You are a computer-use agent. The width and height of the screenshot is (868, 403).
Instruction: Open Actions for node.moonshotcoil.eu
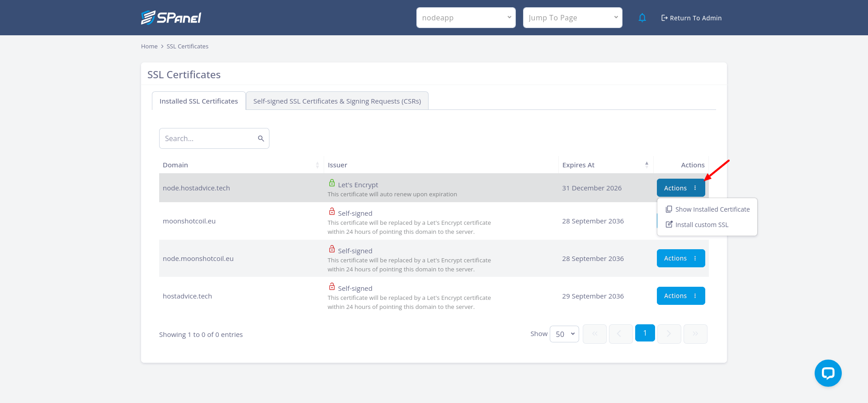point(681,258)
